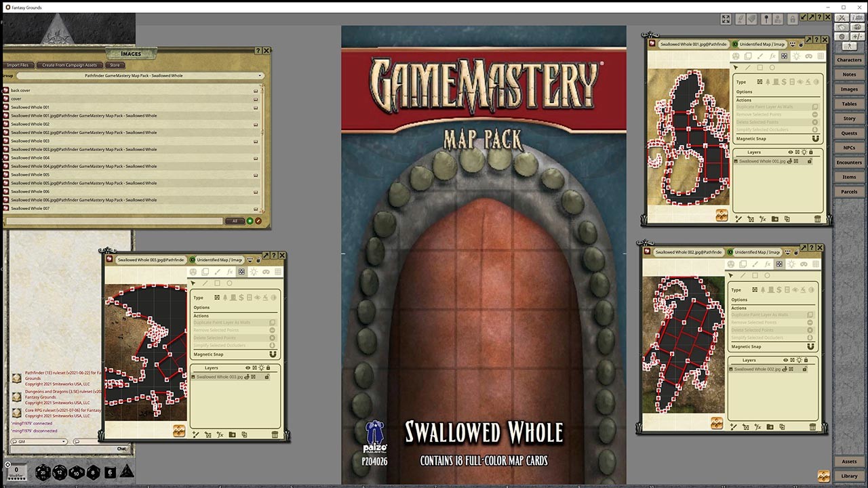Toggle the lock on Swallowed Whole 003.jpg layer

click(x=267, y=377)
